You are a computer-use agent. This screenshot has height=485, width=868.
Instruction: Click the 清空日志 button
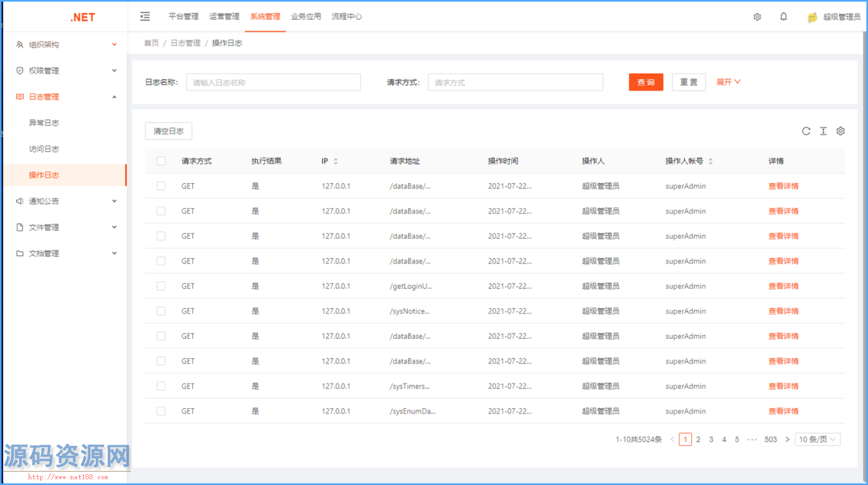pos(168,131)
